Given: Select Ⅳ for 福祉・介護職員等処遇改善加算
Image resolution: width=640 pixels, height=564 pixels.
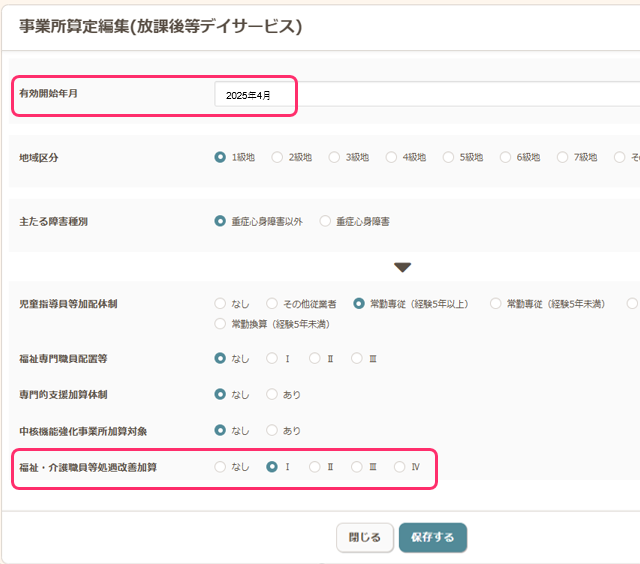Looking at the screenshot, I should coord(400,467).
